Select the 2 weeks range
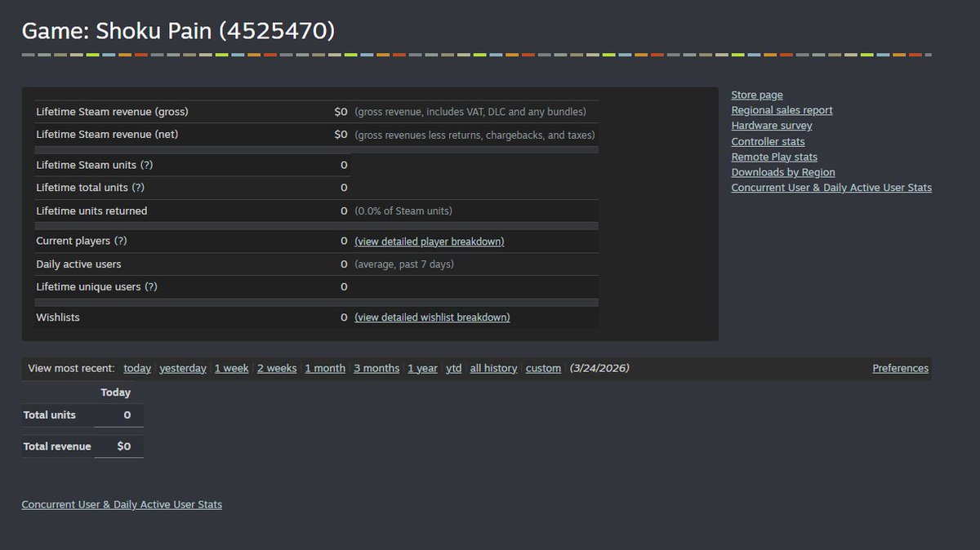This screenshot has width=980, height=550. point(277,368)
